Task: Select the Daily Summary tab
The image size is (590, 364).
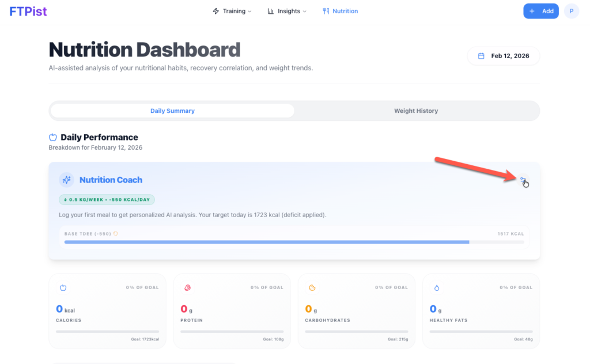Action: (172, 111)
